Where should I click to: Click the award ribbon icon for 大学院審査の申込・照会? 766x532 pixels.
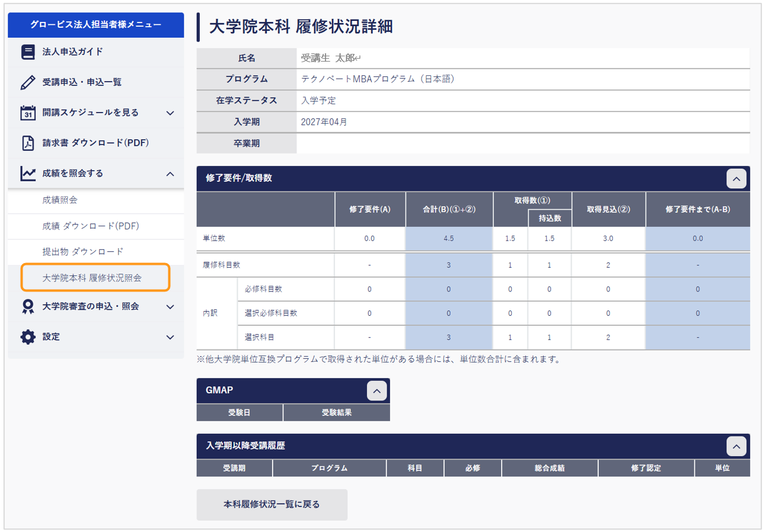pyautogui.click(x=28, y=306)
